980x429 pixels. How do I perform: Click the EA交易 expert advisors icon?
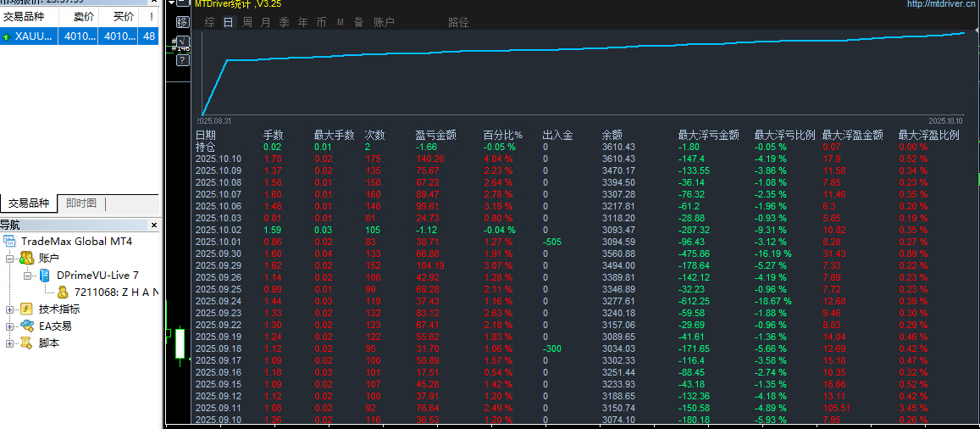(26, 326)
